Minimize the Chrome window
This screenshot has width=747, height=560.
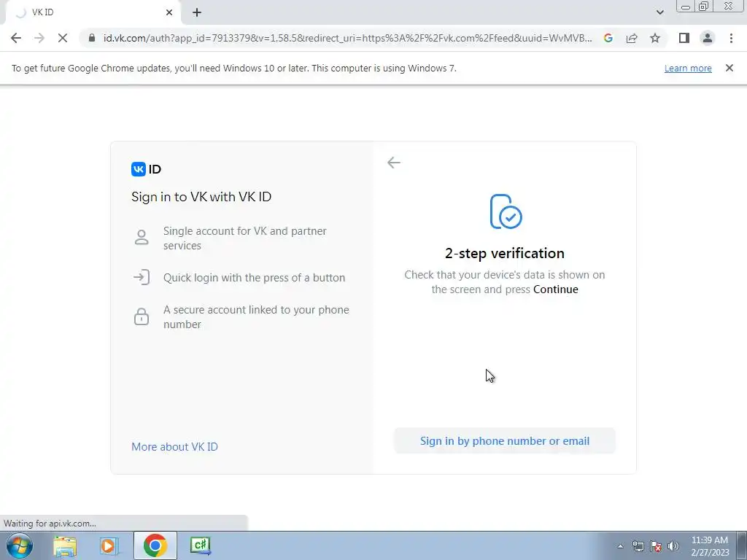686,7
